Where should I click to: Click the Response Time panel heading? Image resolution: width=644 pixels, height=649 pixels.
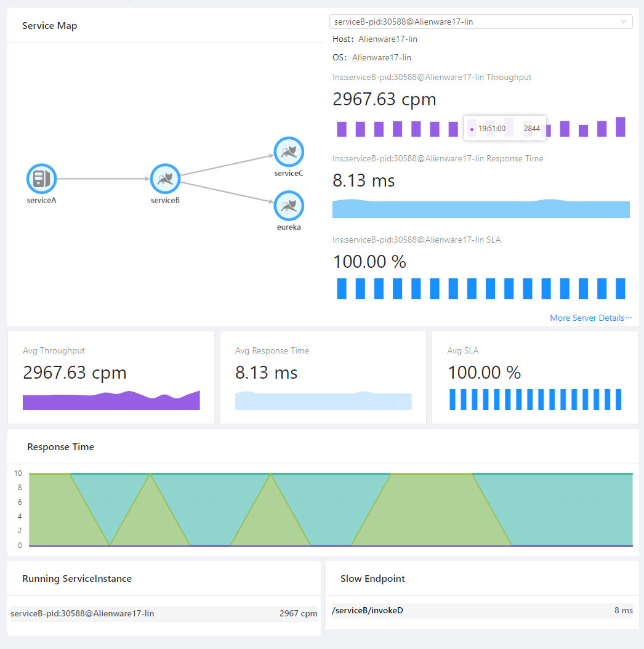(x=60, y=447)
